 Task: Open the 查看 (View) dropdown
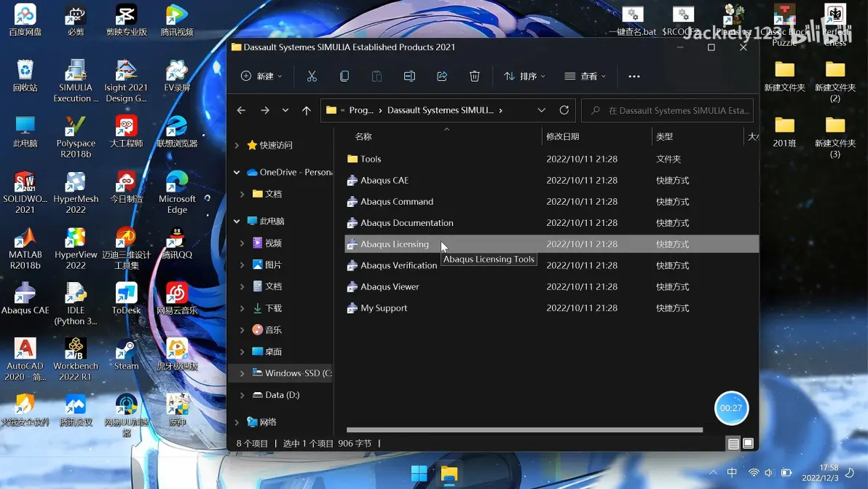coord(585,77)
